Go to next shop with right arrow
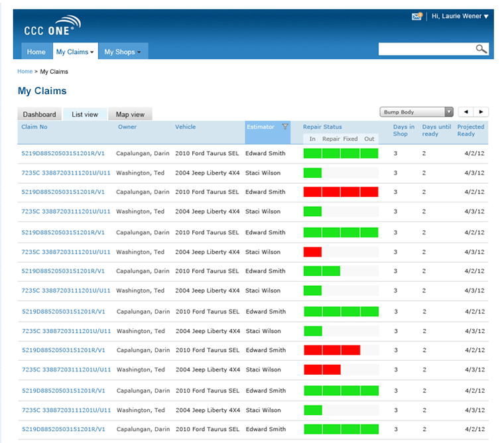504x443 pixels. pyautogui.click(x=481, y=112)
